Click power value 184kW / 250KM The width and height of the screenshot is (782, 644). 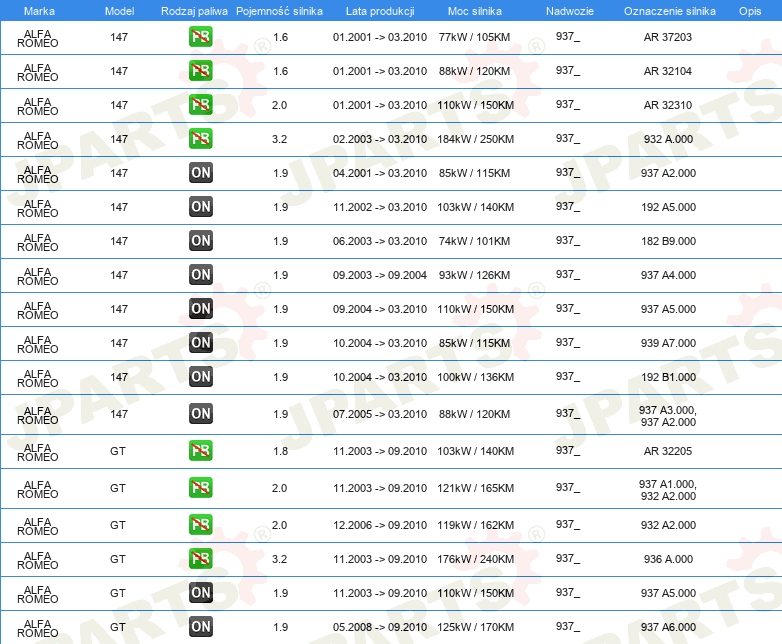click(475, 139)
